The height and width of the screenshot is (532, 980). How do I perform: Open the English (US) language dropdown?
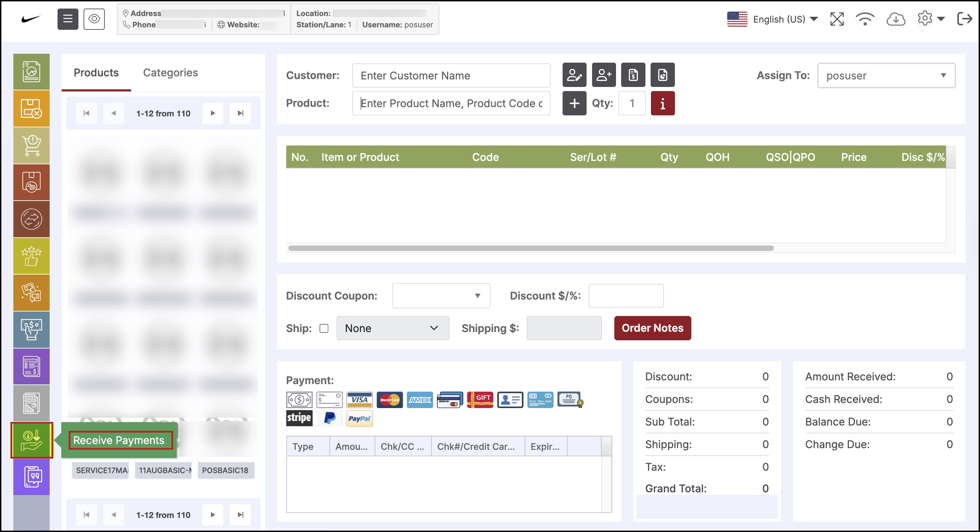coord(772,19)
